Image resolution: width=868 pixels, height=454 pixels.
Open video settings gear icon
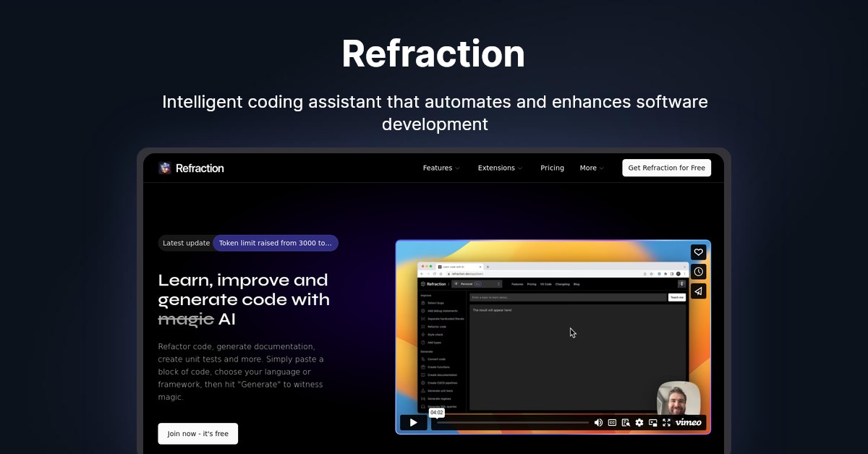coord(639,422)
